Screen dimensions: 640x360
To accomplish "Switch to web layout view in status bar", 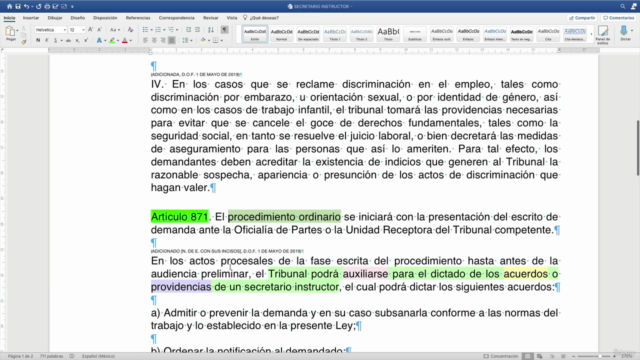I will coord(540,356).
